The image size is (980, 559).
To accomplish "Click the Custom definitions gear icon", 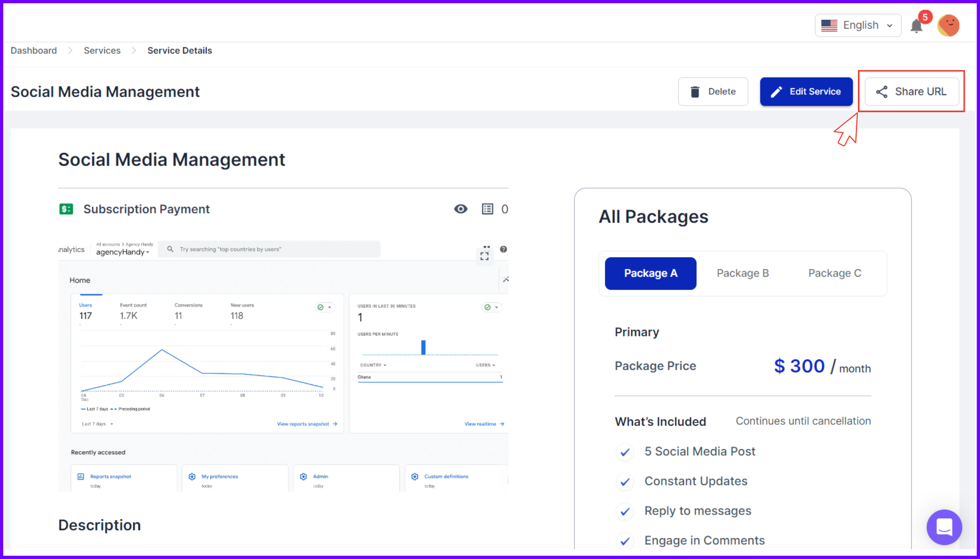I will coord(415,476).
